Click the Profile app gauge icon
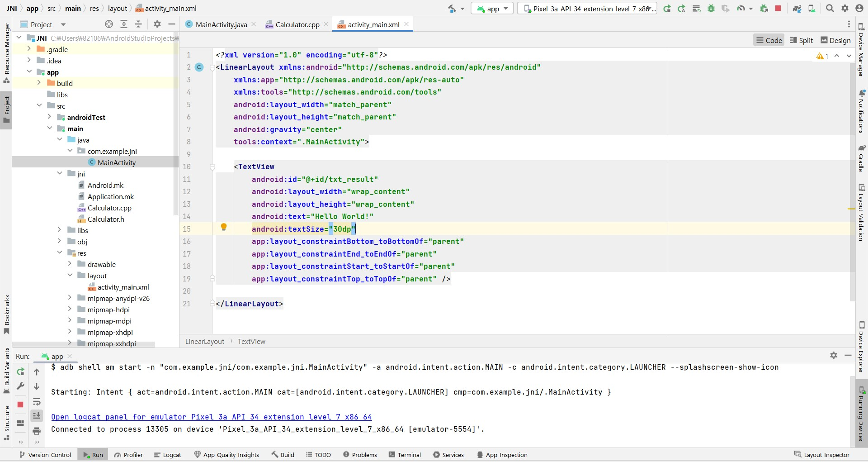The image size is (868, 462). click(x=741, y=9)
